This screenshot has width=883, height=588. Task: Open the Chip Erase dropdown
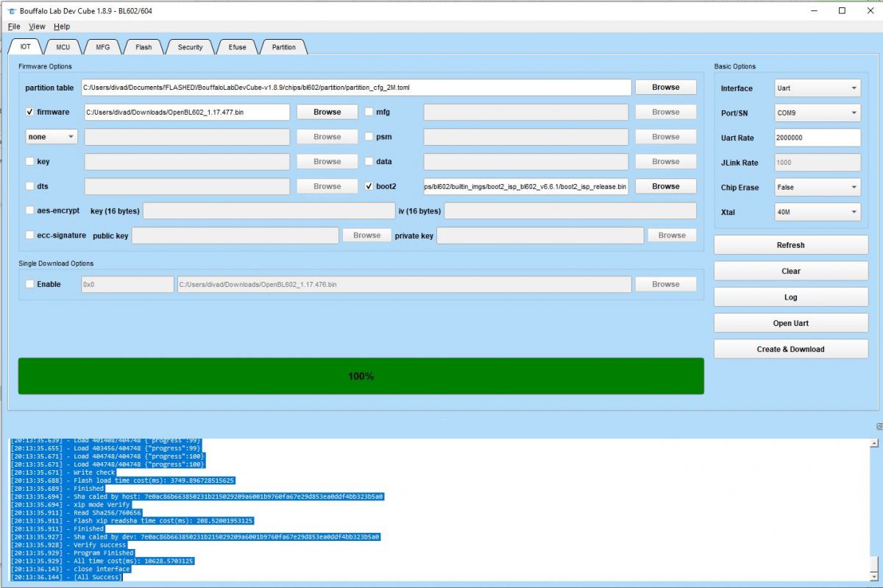pos(818,187)
